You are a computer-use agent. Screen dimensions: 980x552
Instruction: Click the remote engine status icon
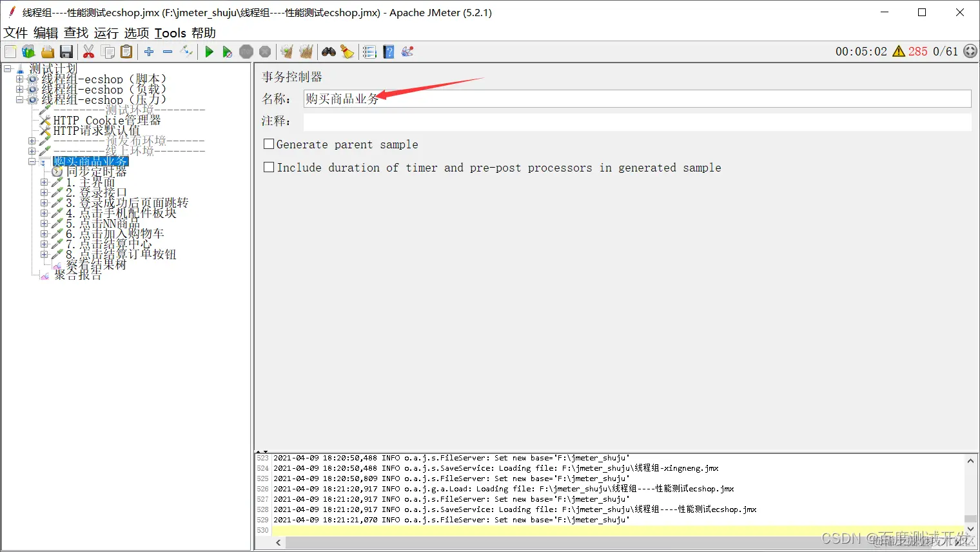point(970,52)
